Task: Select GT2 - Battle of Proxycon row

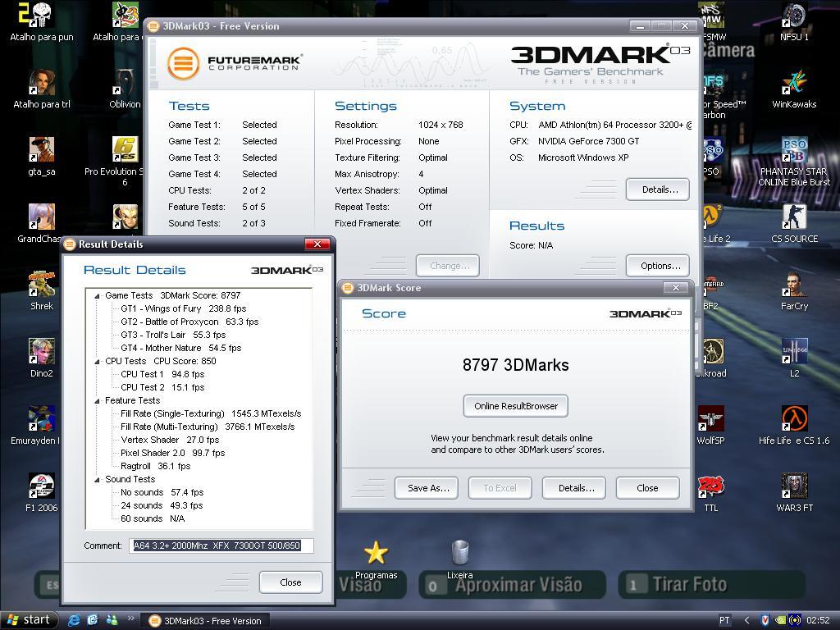Action: tap(189, 322)
